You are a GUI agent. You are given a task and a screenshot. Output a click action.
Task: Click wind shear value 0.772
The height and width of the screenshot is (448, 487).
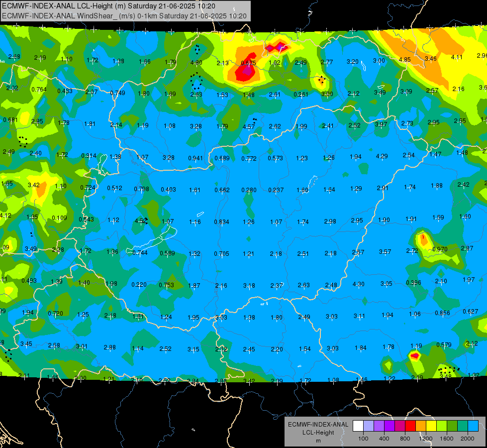coord(249,159)
